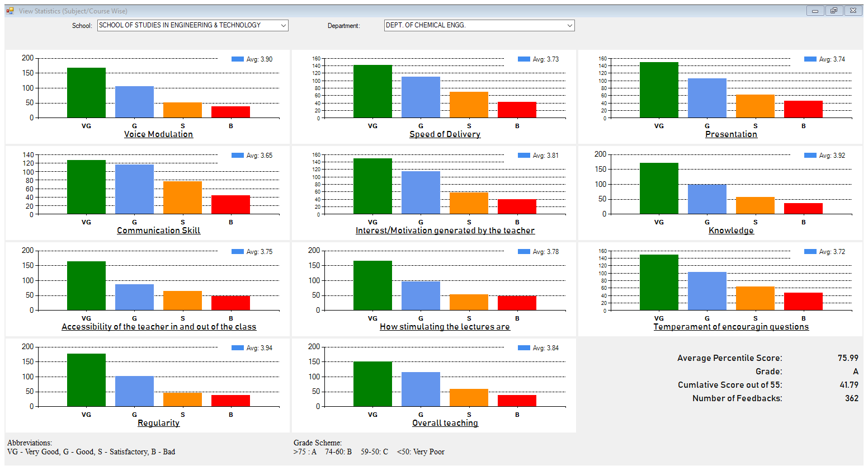Screen dimensions: 868x470
Task: Close the View Statistics window
Action: click(x=853, y=11)
